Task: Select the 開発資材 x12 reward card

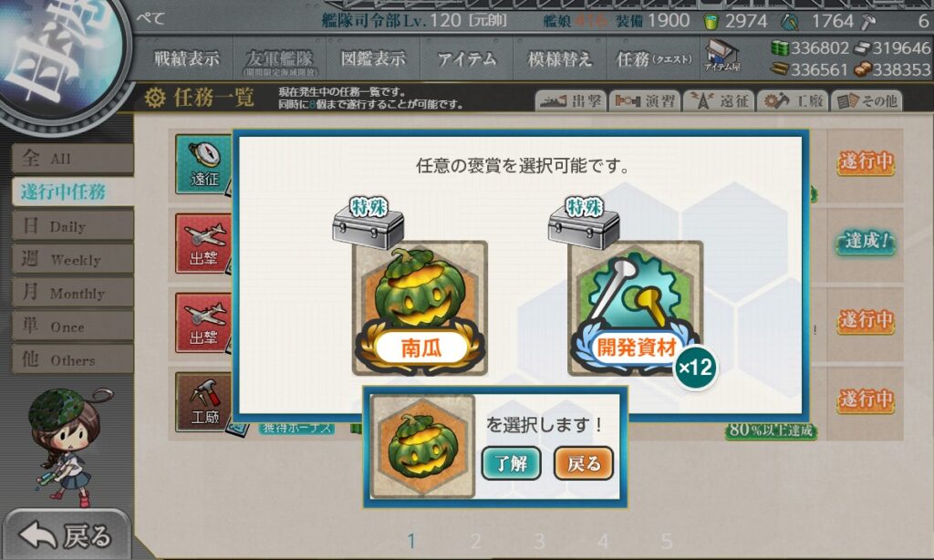Action: point(636,308)
